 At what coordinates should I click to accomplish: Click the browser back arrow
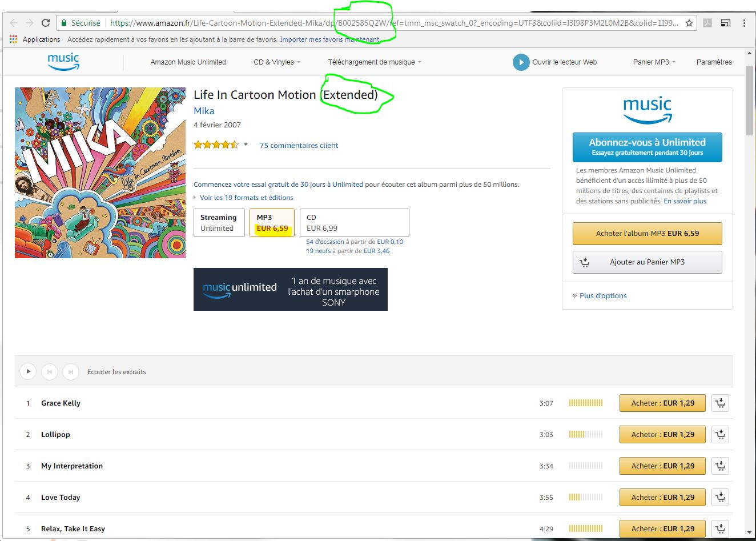coord(14,23)
